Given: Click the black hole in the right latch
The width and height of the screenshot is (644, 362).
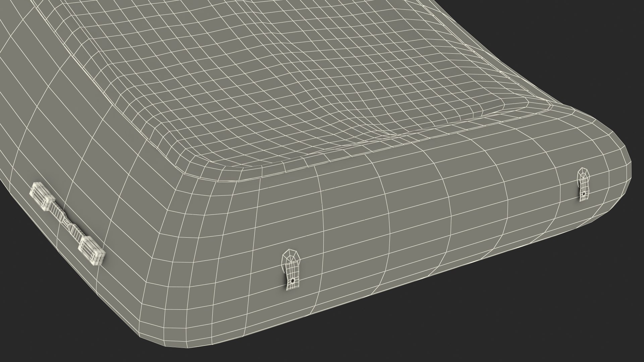Looking at the screenshot, I should 584,194.
